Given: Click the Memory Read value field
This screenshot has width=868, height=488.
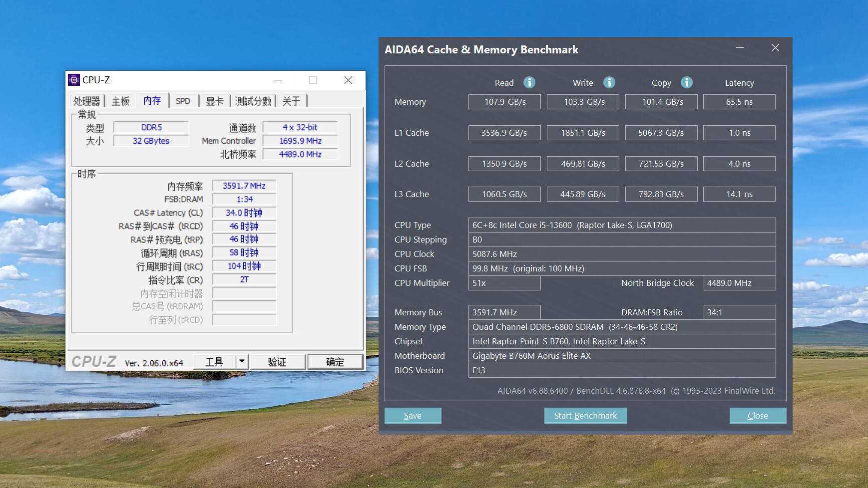Looking at the screenshot, I should pos(504,102).
